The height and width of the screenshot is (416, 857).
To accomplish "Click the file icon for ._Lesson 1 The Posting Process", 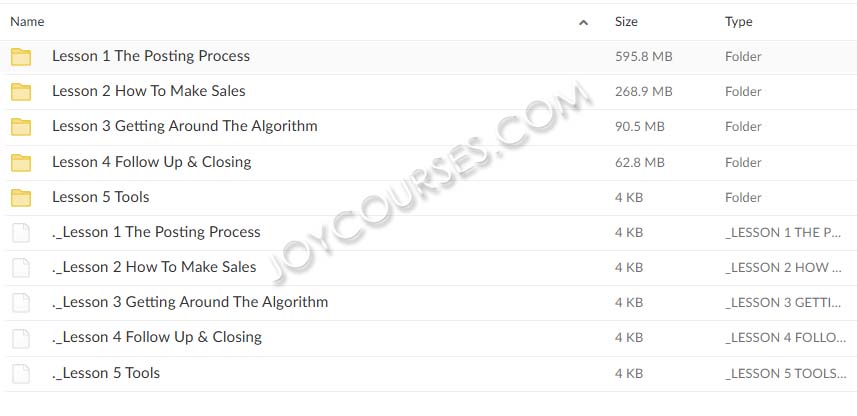I will click(21, 233).
